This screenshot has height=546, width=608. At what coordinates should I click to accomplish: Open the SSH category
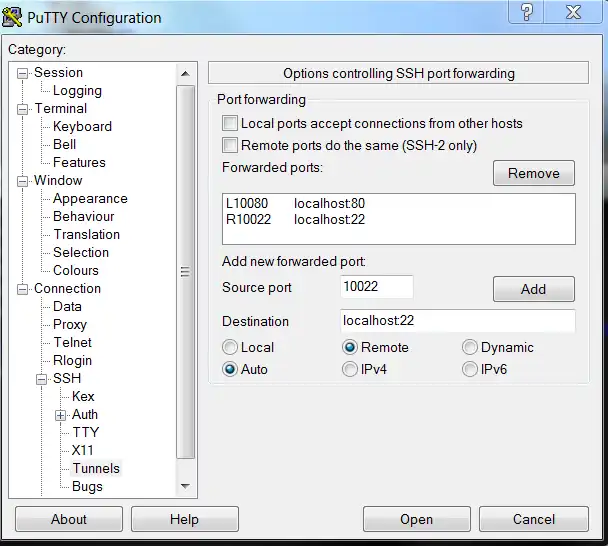pyautogui.click(x=67, y=378)
